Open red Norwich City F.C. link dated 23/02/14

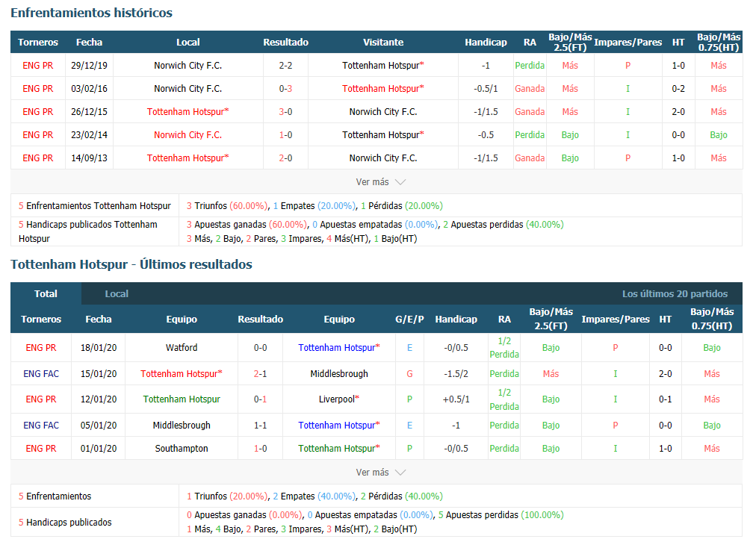[188, 135]
